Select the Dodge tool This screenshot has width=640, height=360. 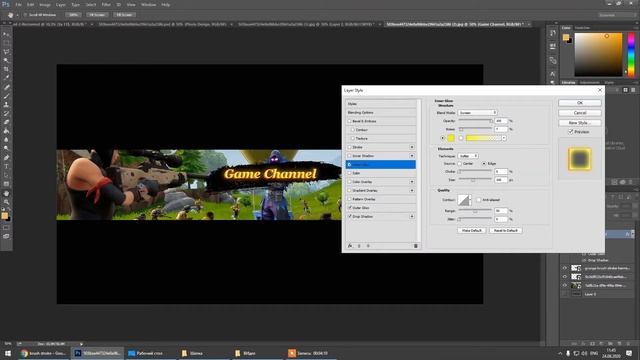pyautogui.click(x=6, y=148)
